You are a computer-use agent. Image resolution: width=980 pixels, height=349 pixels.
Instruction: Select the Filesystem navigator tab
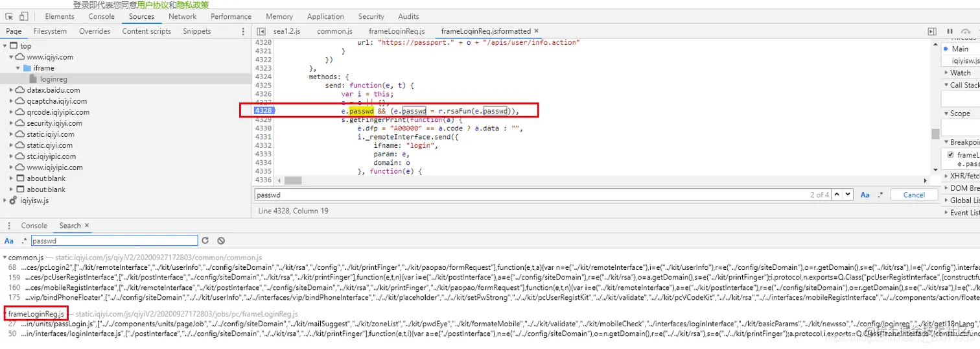[x=50, y=31]
